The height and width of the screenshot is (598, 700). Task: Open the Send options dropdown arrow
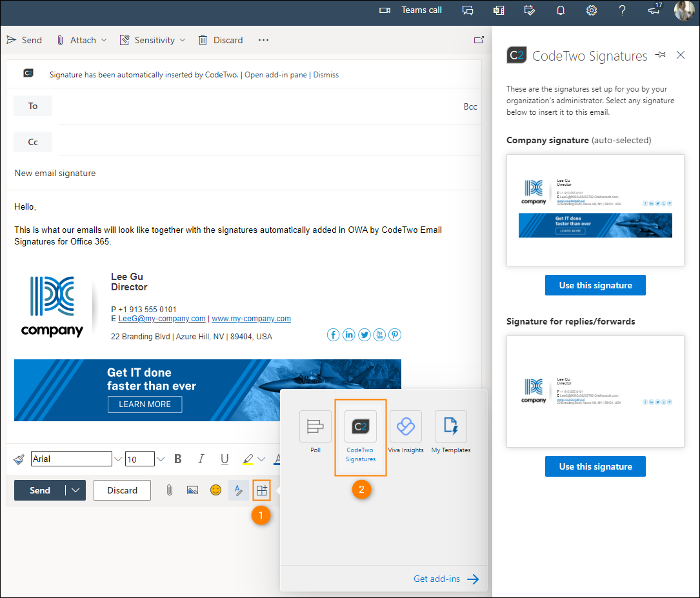coord(75,490)
